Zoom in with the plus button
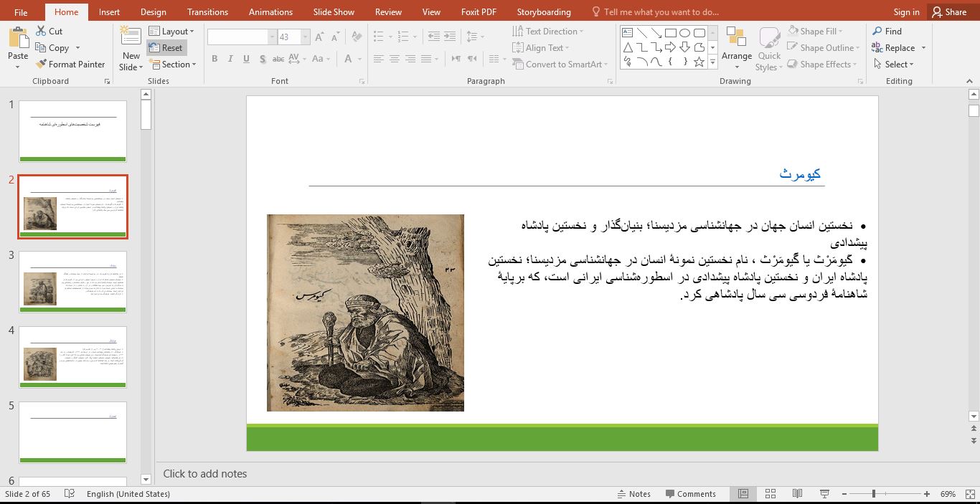 click(x=927, y=494)
